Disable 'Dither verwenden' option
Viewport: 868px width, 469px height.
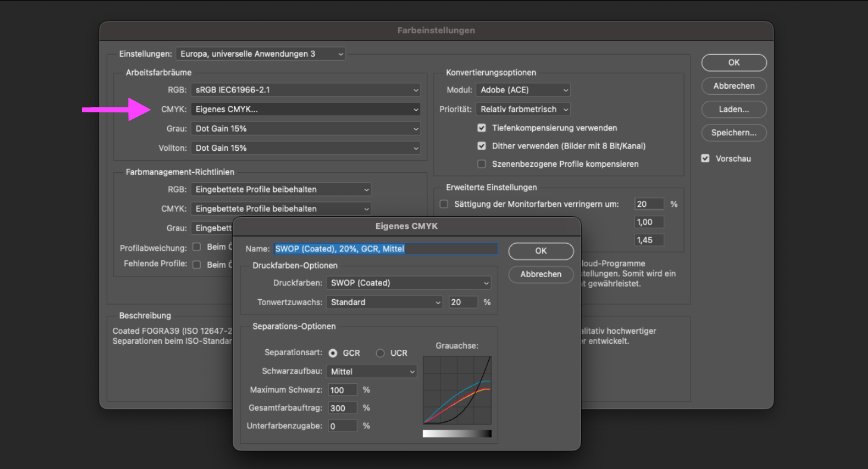[x=482, y=145]
